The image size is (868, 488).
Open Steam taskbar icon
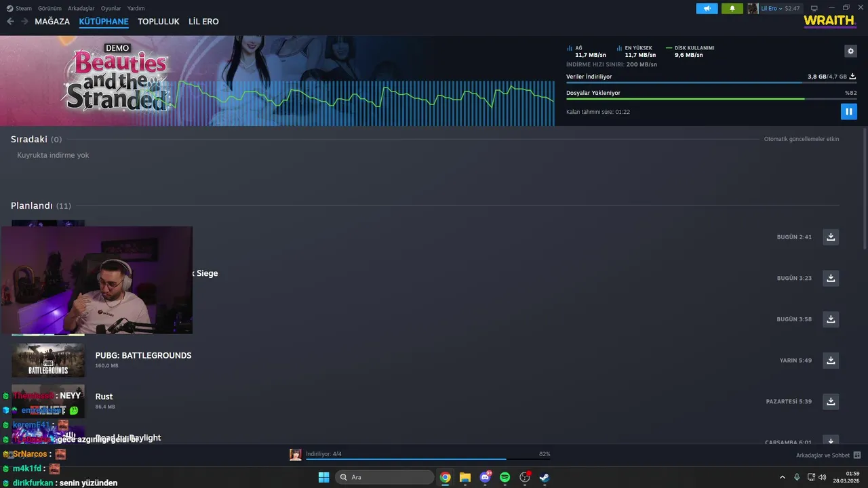pyautogui.click(x=544, y=477)
